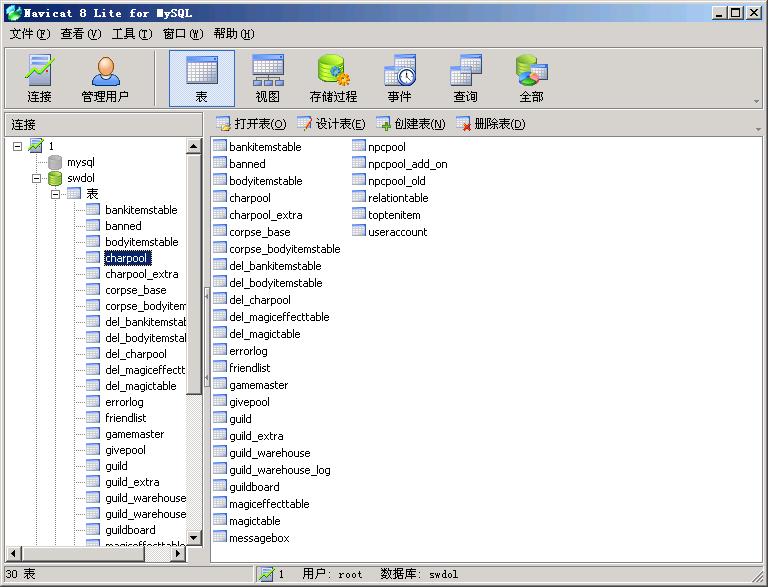Click 创建表 (Create Table) button
The width and height of the screenshot is (768, 587).
pos(410,124)
